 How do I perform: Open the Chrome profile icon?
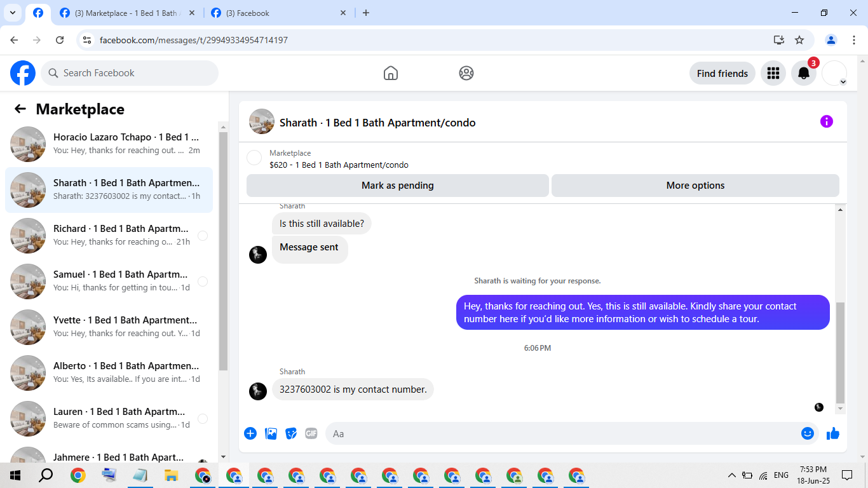831,40
